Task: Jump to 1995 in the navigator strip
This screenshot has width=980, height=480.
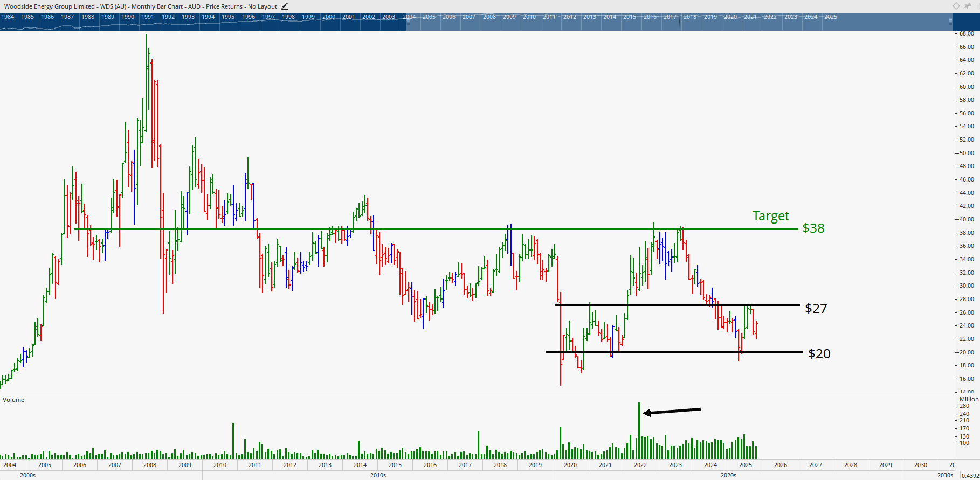Action: 228,17
